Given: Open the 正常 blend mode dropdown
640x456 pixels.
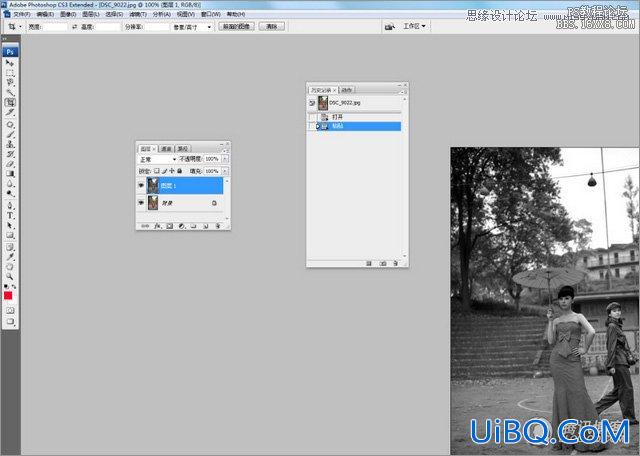Looking at the screenshot, I should [x=158, y=159].
